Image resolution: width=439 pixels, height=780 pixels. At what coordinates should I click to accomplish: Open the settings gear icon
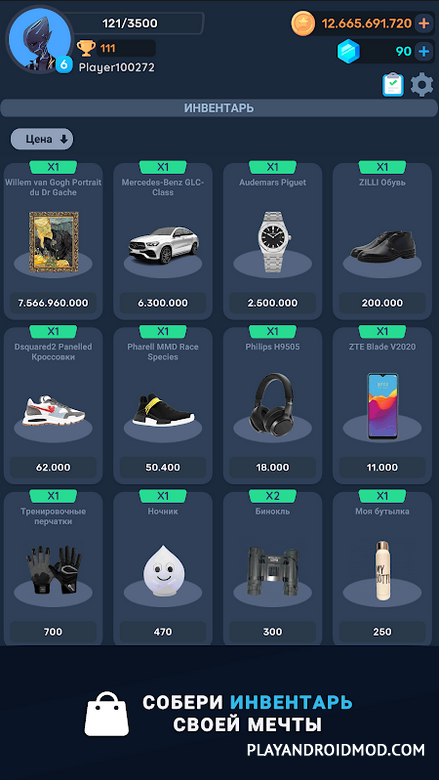pyautogui.click(x=422, y=85)
